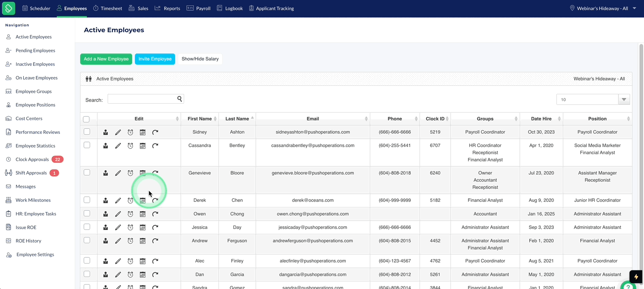
Task: Click the Invite Employee button
Action: (155, 59)
